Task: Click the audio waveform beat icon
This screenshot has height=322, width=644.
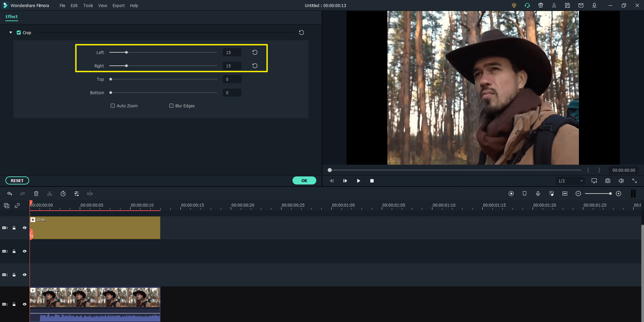Action: pos(90,194)
